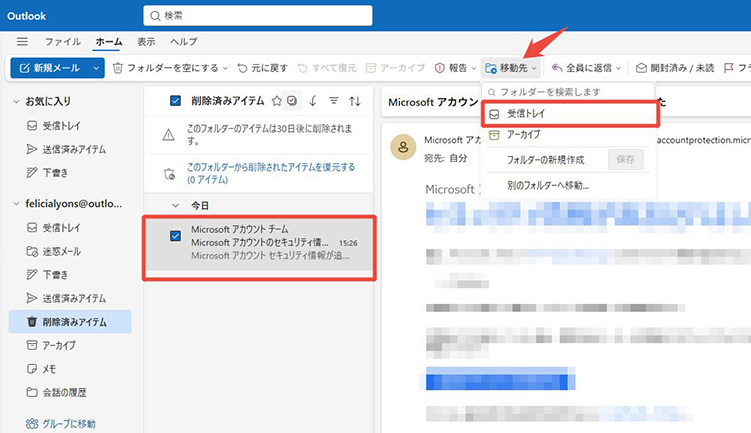751x433 pixels.
Task: Toggle the select-all checkbox beside 削除済みアイテム header
Action: pos(175,101)
